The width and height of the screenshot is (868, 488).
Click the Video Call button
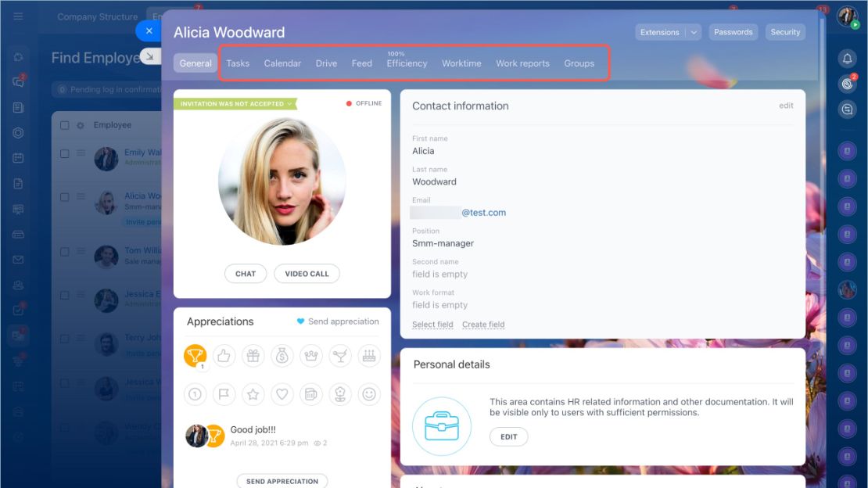coord(307,274)
